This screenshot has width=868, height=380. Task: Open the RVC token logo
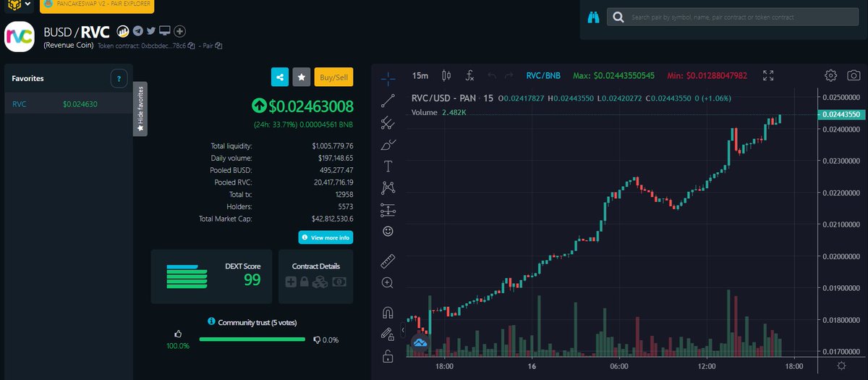click(x=20, y=38)
